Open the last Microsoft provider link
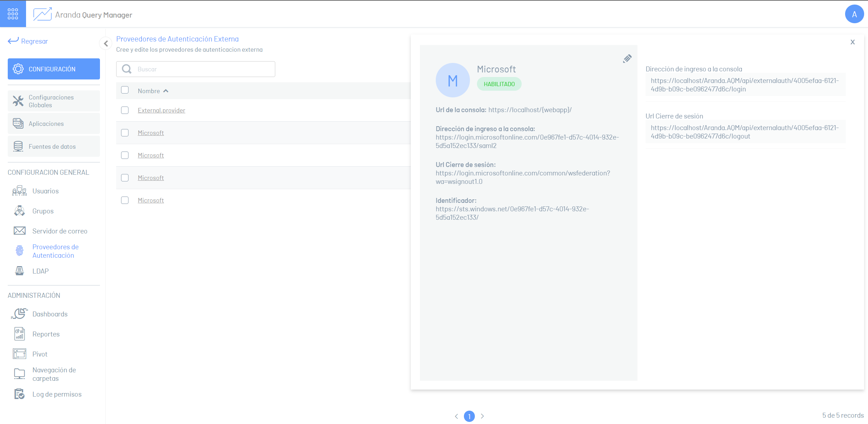 (x=151, y=200)
